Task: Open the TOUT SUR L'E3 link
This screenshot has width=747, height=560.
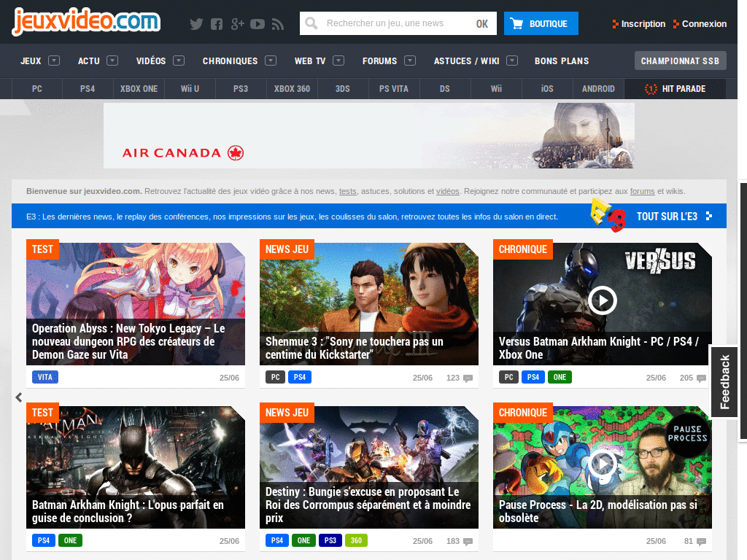Action: (674, 216)
